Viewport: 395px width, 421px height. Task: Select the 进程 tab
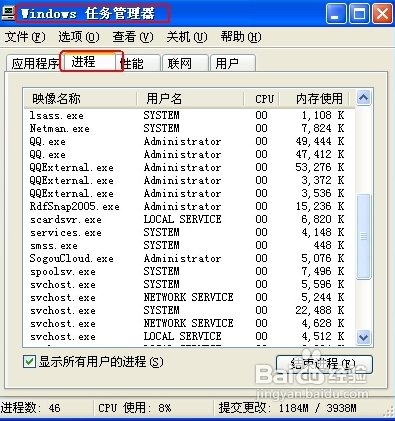click(91, 61)
